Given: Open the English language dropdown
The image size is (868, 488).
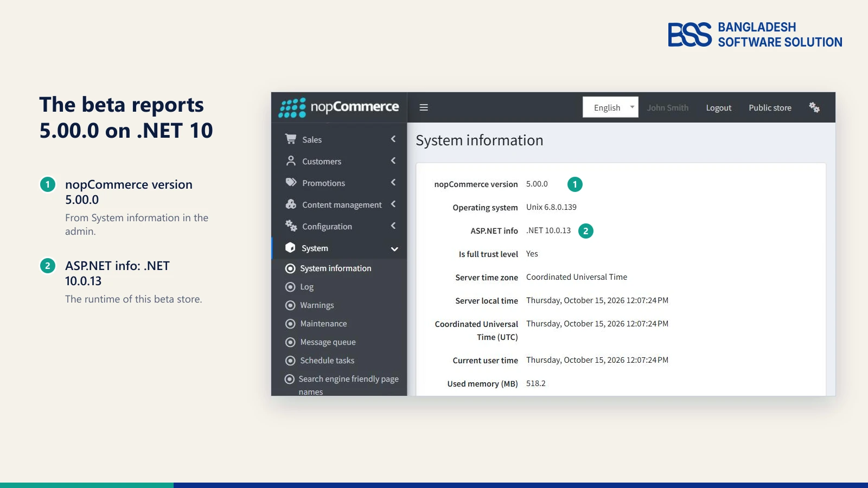Looking at the screenshot, I should [610, 107].
